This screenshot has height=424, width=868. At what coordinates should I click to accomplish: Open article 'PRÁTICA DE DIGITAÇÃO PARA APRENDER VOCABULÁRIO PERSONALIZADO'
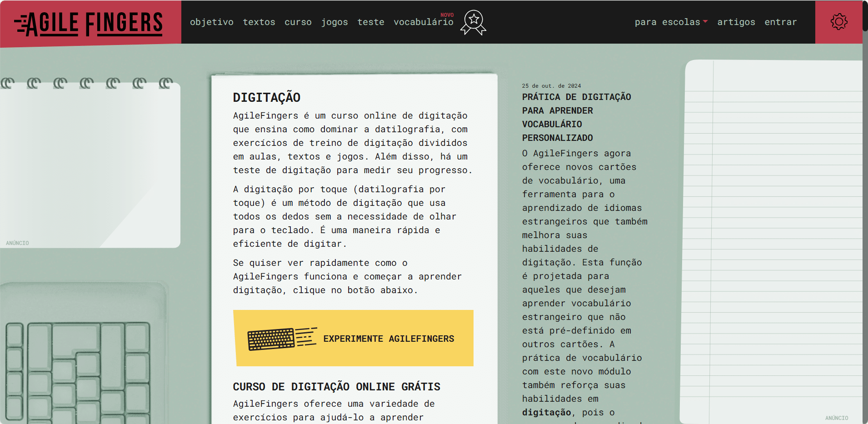tap(577, 117)
